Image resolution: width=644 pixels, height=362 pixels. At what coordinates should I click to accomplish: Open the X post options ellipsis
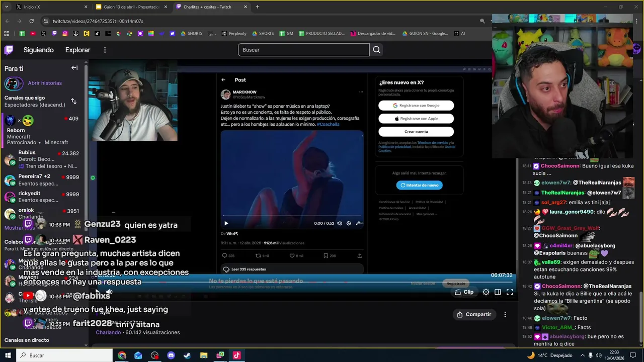pos(361,92)
